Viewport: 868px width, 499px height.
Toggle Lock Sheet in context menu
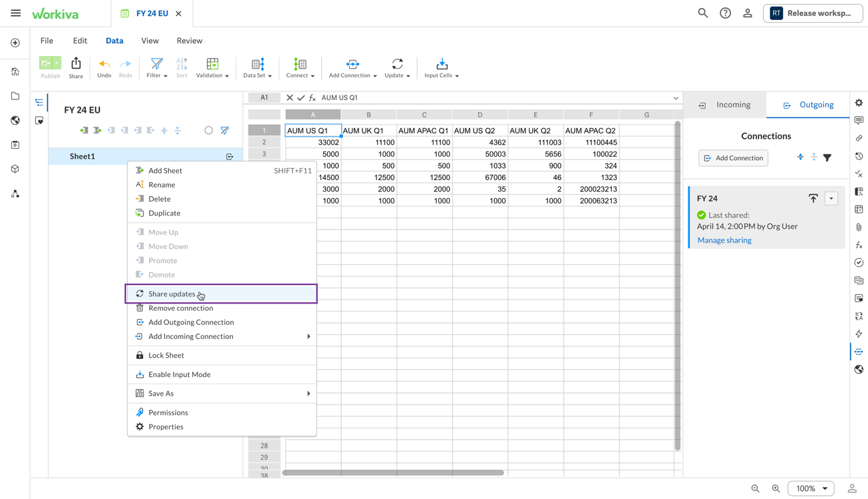point(166,356)
